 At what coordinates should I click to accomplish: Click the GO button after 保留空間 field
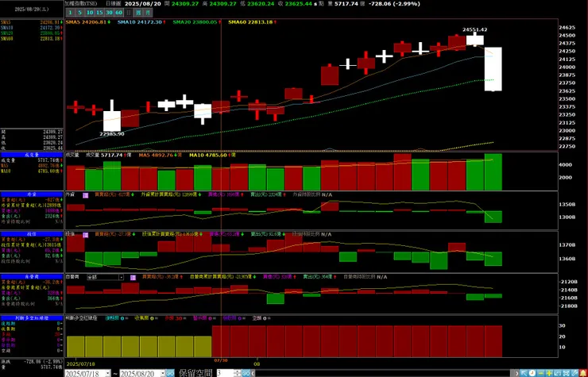pos(246,374)
